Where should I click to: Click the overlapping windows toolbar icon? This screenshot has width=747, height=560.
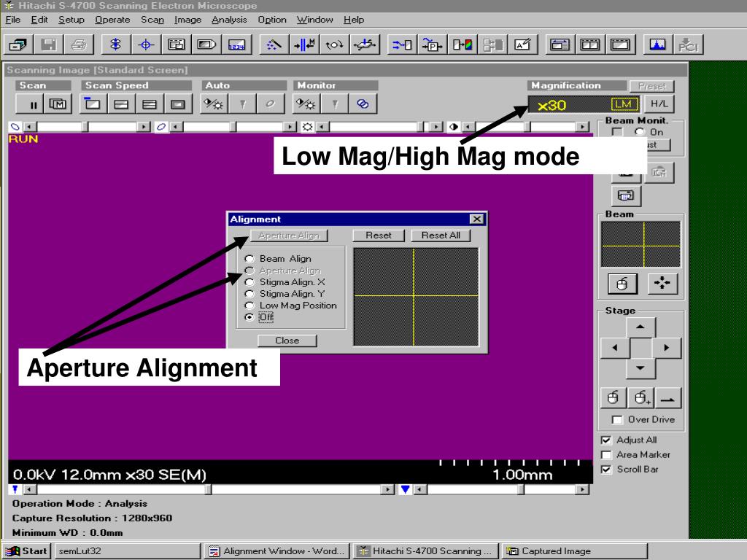177,44
